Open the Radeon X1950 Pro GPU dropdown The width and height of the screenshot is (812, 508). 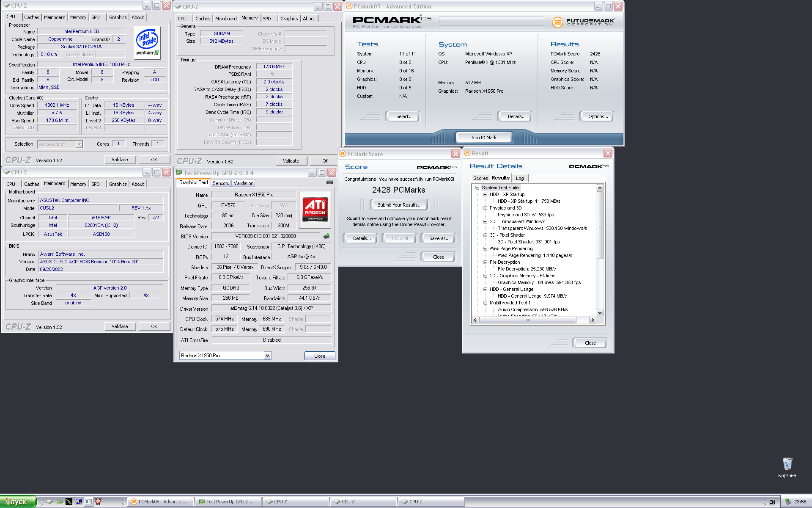(267, 356)
